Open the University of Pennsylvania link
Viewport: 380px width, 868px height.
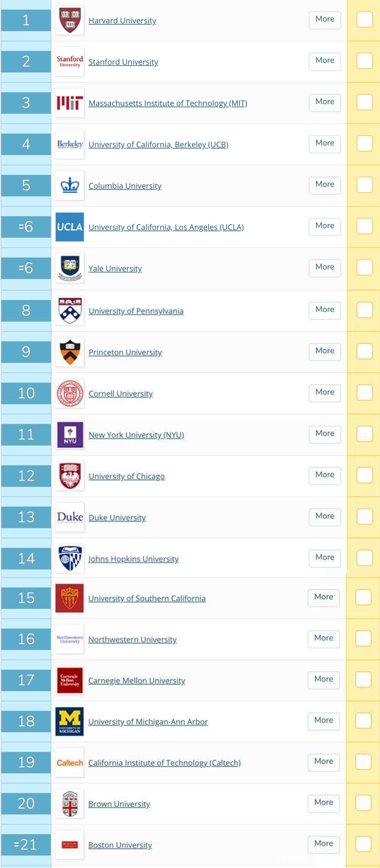[136, 311]
